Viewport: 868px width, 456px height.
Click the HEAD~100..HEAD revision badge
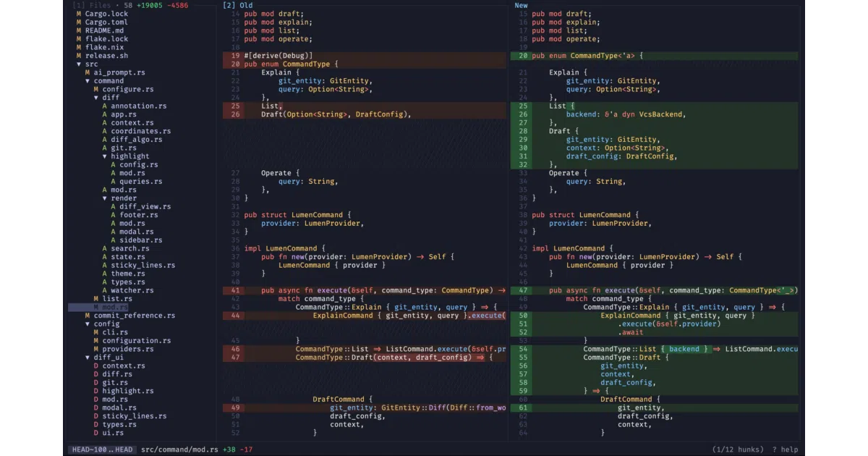[x=102, y=449]
